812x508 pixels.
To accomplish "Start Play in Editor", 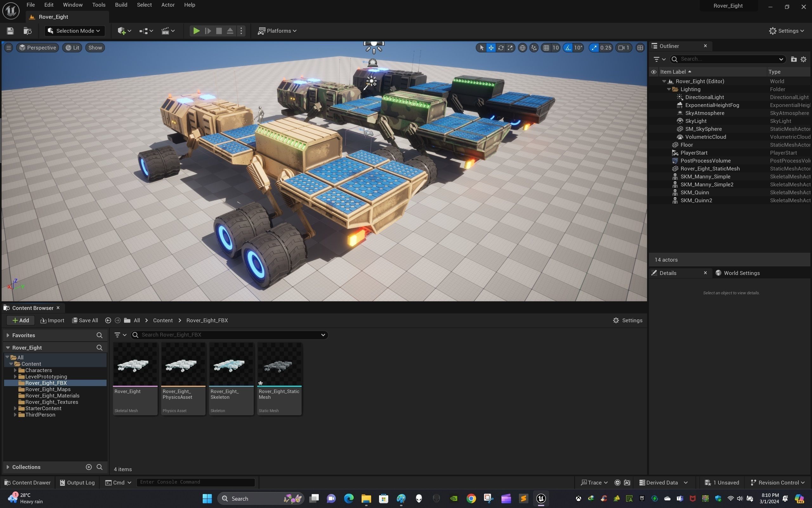I will pyautogui.click(x=196, y=31).
